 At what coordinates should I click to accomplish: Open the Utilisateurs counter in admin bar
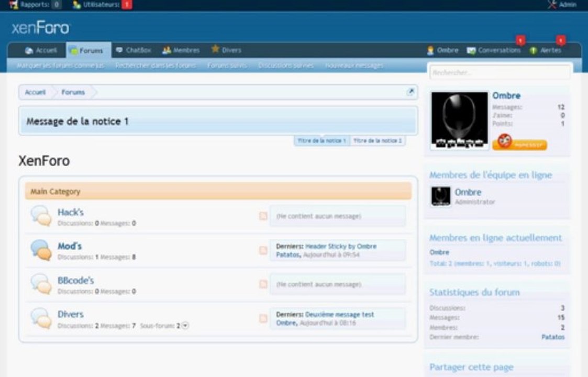pos(102,5)
